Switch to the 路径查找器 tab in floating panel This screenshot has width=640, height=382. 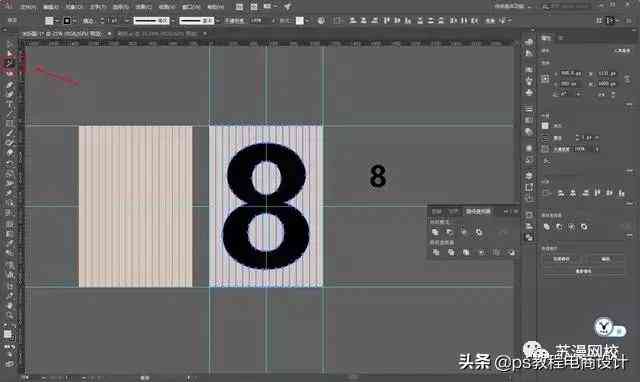point(478,211)
